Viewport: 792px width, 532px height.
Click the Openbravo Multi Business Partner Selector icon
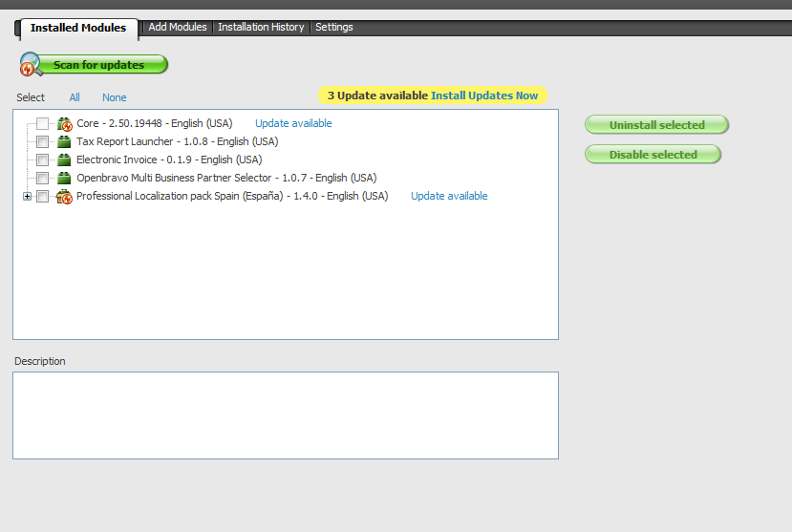tap(64, 179)
